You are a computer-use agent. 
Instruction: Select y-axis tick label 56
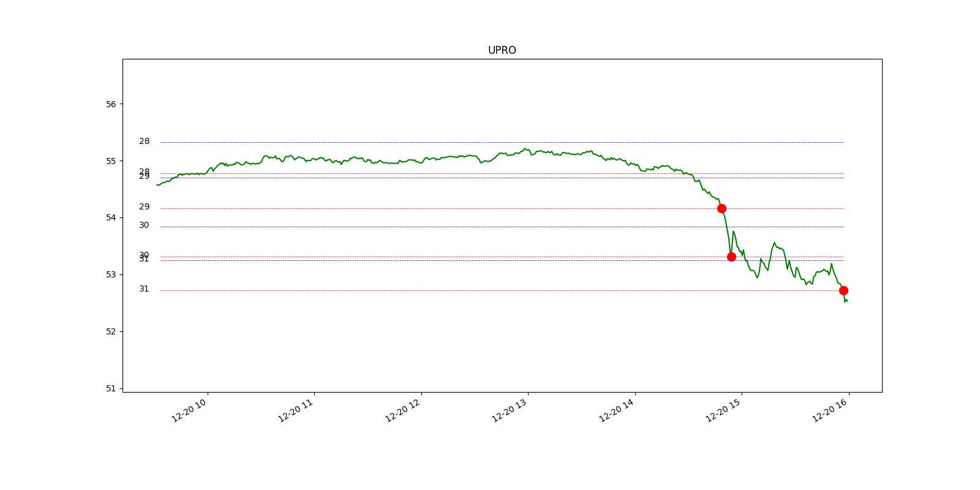(111, 104)
